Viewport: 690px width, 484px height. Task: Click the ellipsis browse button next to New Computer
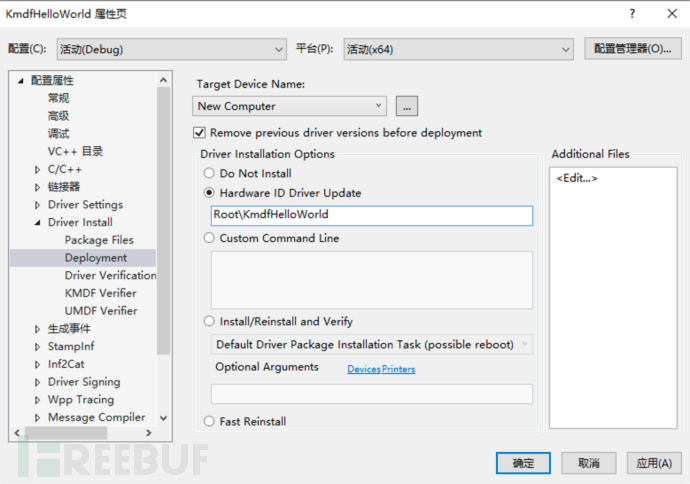(407, 106)
